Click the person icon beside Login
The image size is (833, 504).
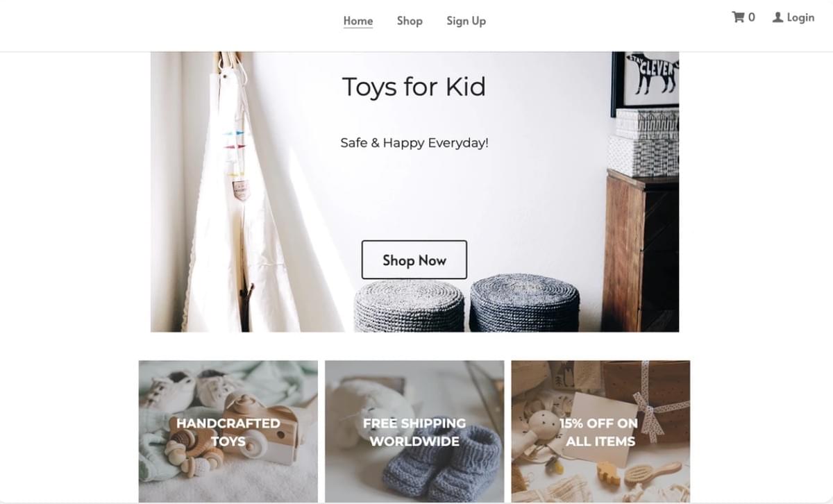(x=777, y=17)
